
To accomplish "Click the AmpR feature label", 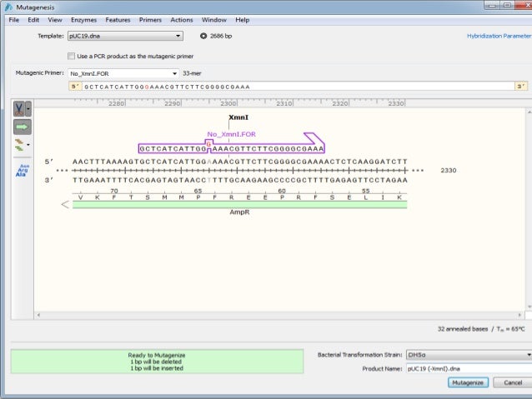I will 239,212.
